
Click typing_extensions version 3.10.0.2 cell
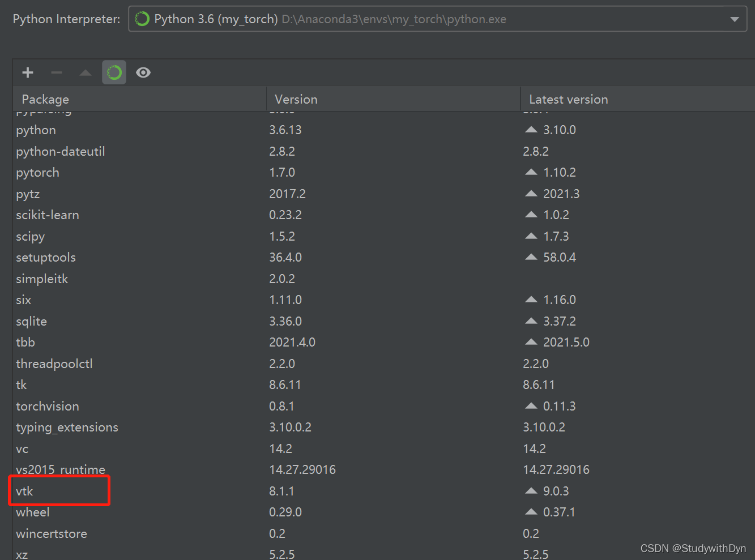tap(290, 428)
